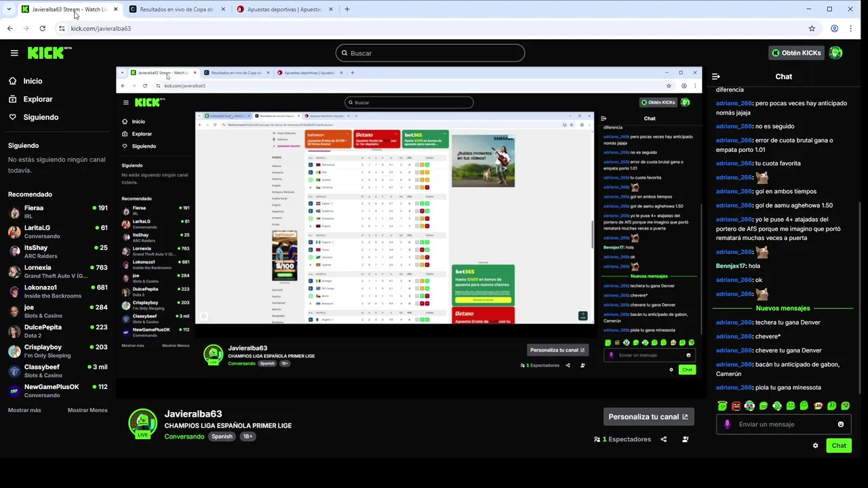Open the hamburger sidebar menu

tap(14, 53)
